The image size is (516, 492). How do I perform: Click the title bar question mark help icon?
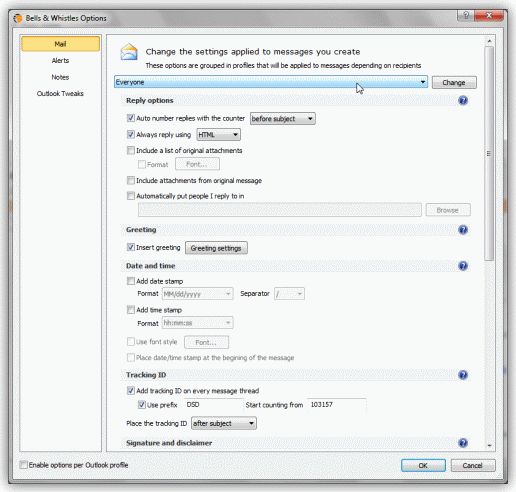pos(466,15)
